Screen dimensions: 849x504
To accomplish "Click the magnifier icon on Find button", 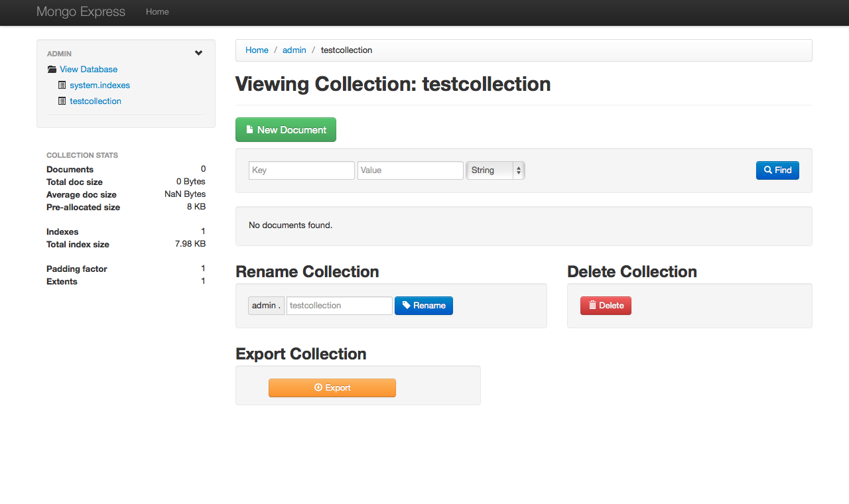I will (768, 170).
